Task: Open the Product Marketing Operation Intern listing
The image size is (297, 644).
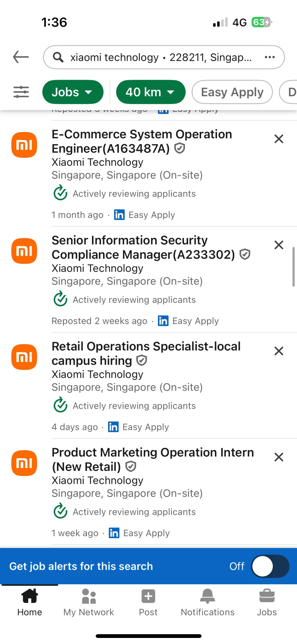Action: coord(153,459)
